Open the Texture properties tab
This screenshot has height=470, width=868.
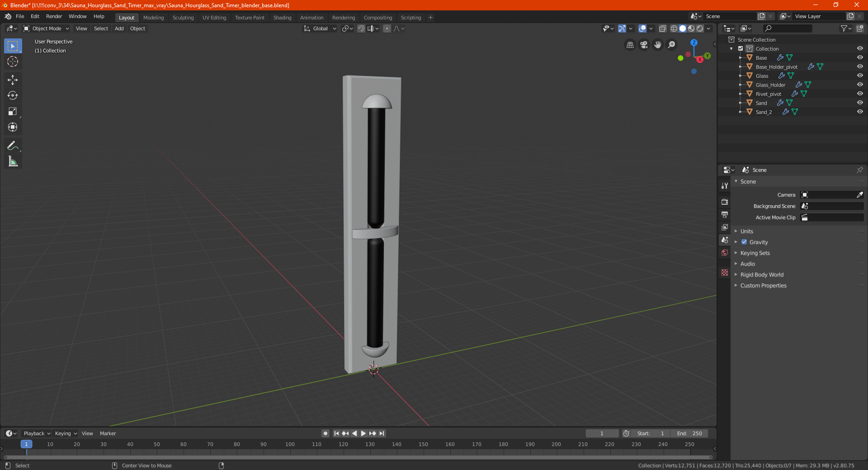point(725,273)
